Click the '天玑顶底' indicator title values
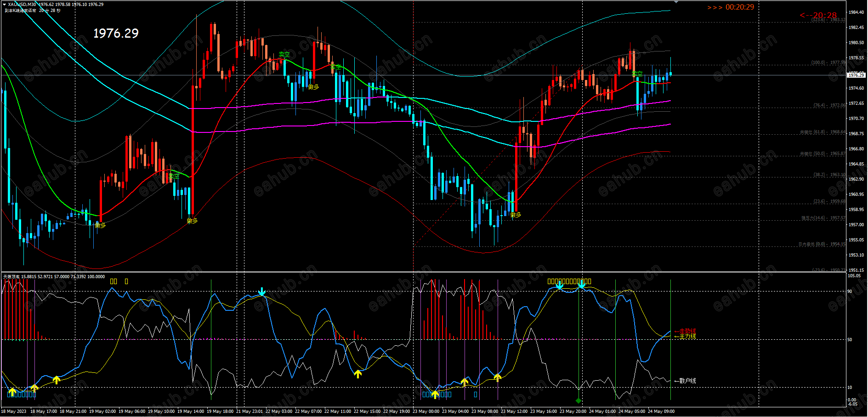Viewport: 868px width, 417px height. click(x=54, y=277)
